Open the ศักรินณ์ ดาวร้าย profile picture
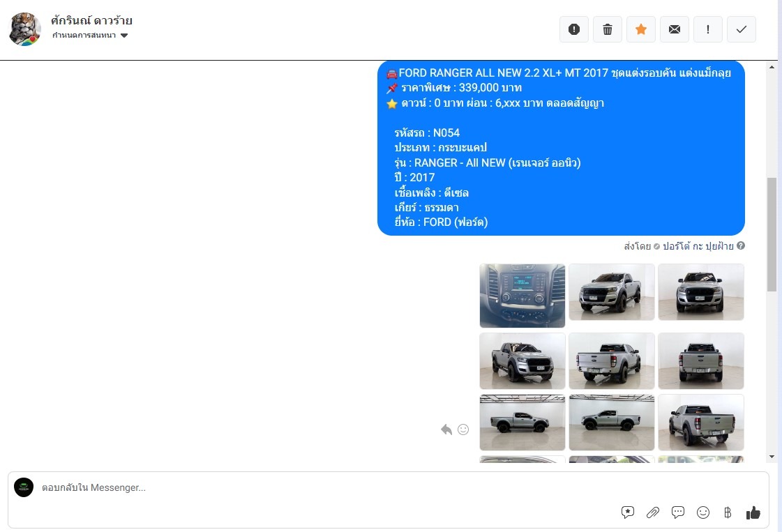Image resolution: width=782 pixels, height=532 pixels. point(25,29)
